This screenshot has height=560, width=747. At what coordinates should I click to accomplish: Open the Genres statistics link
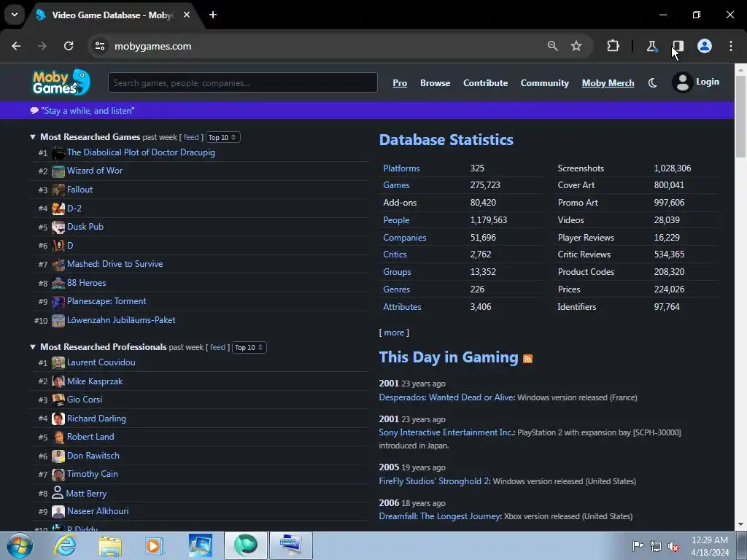[396, 289]
